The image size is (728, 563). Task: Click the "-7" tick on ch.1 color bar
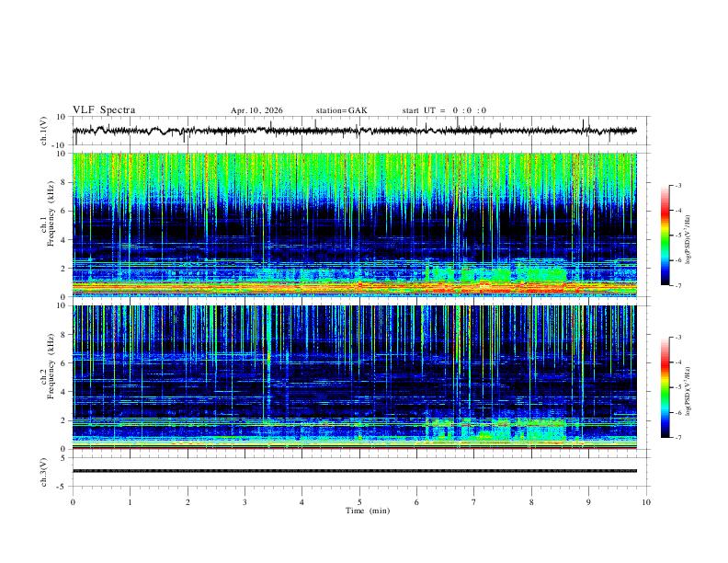[x=678, y=285]
